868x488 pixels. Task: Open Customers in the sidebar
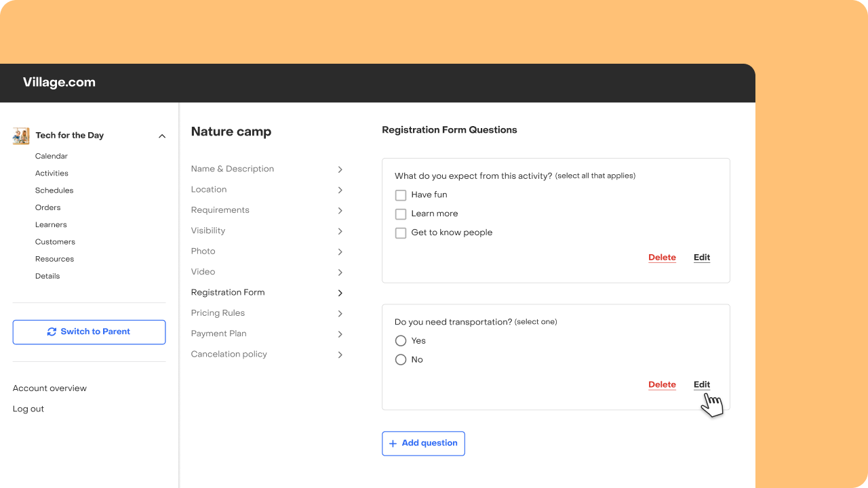pos(55,242)
